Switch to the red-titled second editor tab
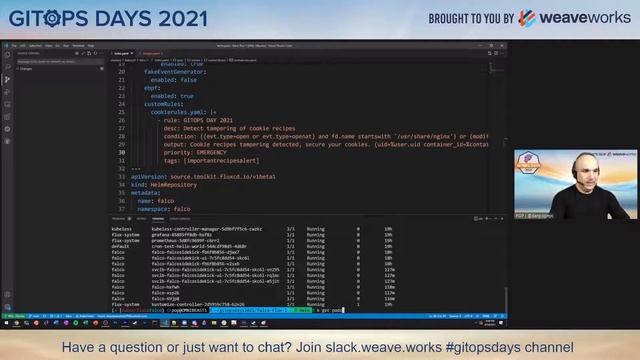Image resolution: width=640 pixels, height=360 pixels. [151, 53]
